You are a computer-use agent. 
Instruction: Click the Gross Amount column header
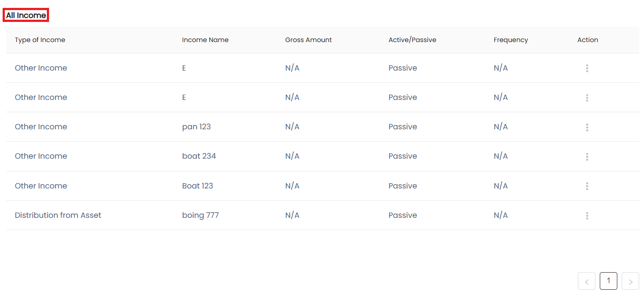308,40
